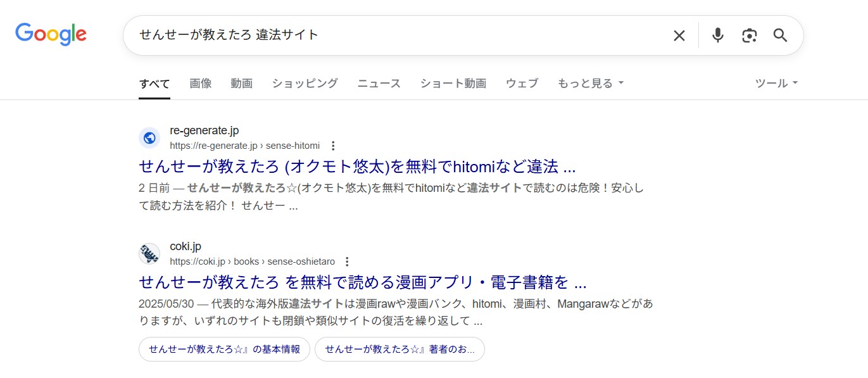The image size is (868, 378).
Task: Open the three-dot menu beside coki.jp result
Action: pyautogui.click(x=347, y=261)
